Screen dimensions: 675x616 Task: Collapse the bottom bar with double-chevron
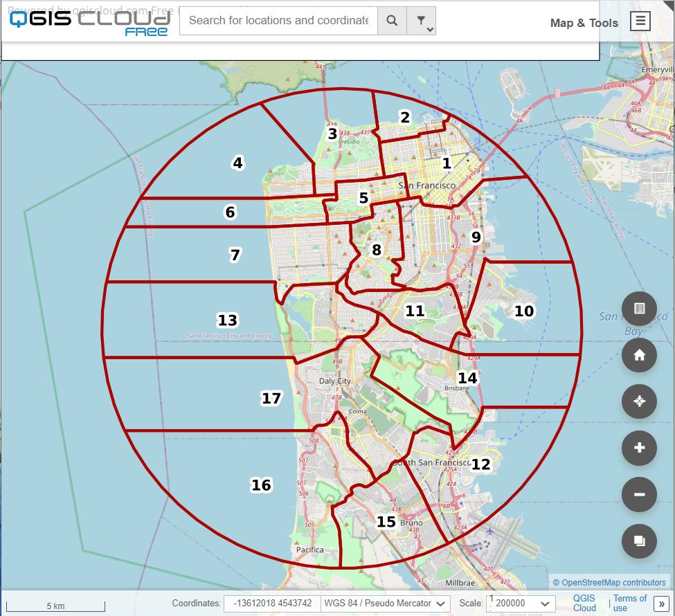661,604
